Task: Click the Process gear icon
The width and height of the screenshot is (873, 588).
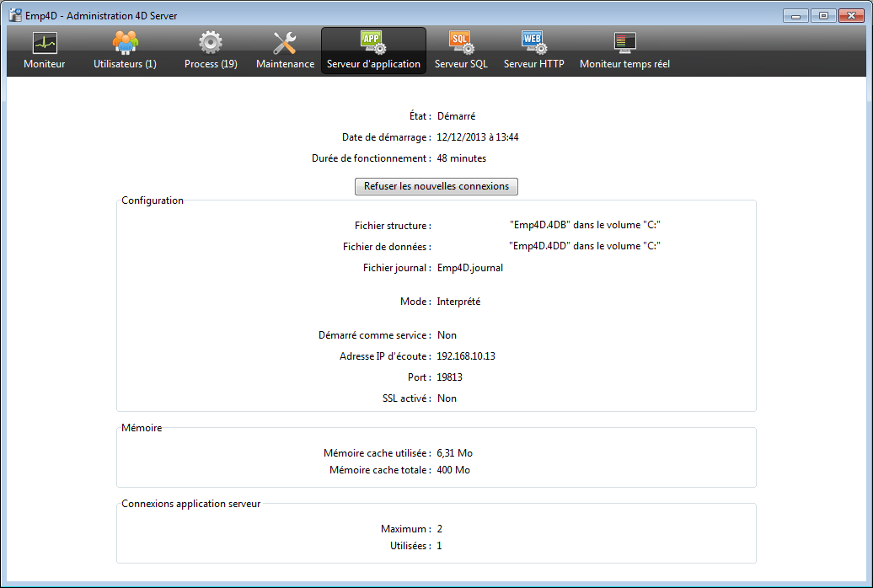Action: [x=210, y=42]
